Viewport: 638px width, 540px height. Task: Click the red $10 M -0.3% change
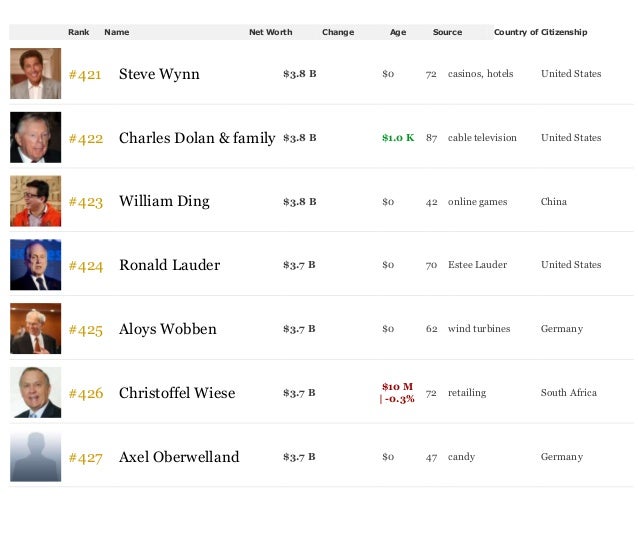[397, 393]
